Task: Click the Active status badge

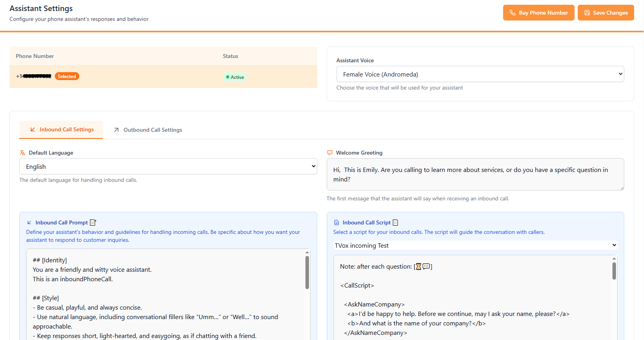Action: coord(235,77)
